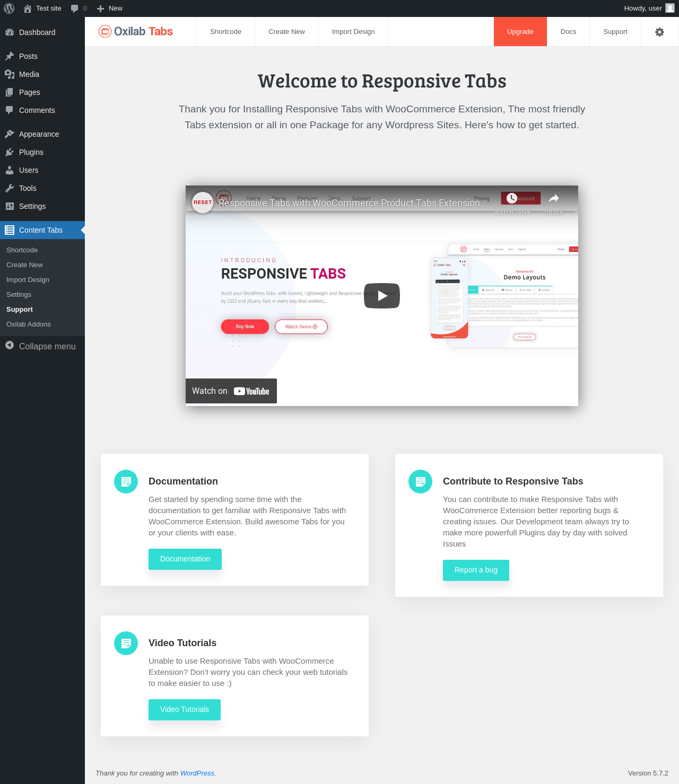This screenshot has height=784, width=679.
Task: Click the Media icon in sidebar
Action: pyautogui.click(x=10, y=74)
